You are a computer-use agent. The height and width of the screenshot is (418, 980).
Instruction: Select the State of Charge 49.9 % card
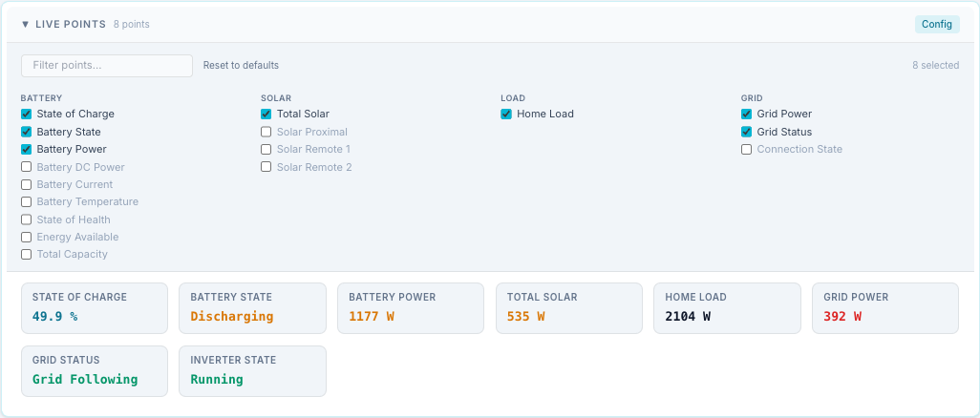click(95, 308)
